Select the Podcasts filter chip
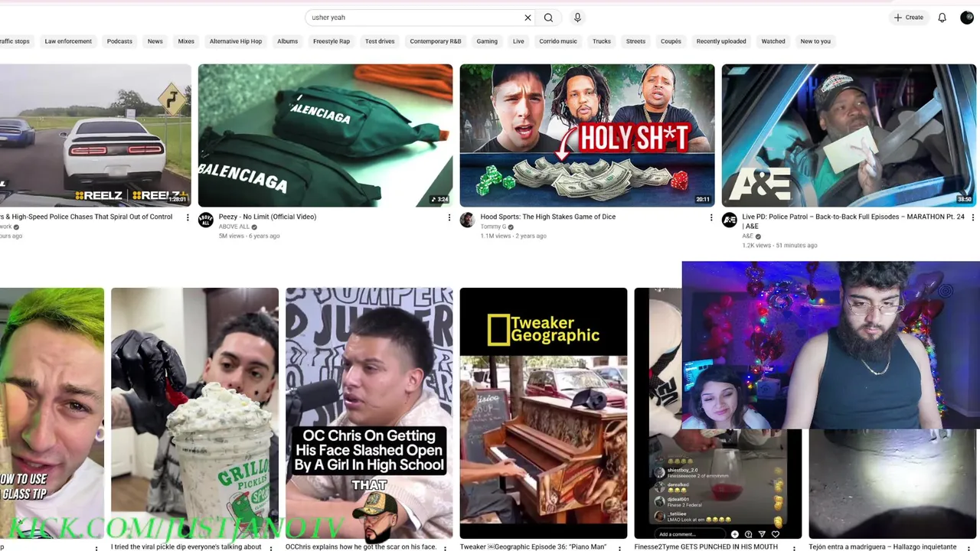This screenshot has height=551, width=980. pos(119,41)
